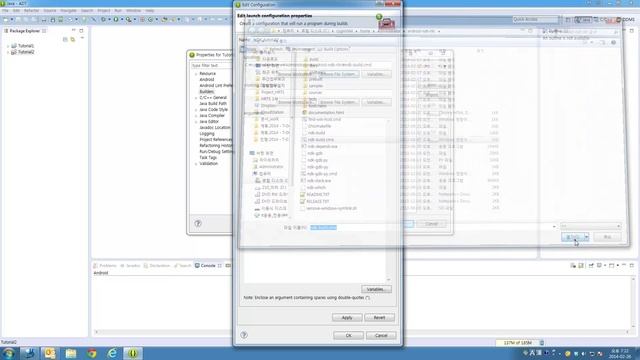The height and width of the screenshot is (360, 640).
Task: Click Cancel in Edit Configuration dialog
Action: coord(381,336)
